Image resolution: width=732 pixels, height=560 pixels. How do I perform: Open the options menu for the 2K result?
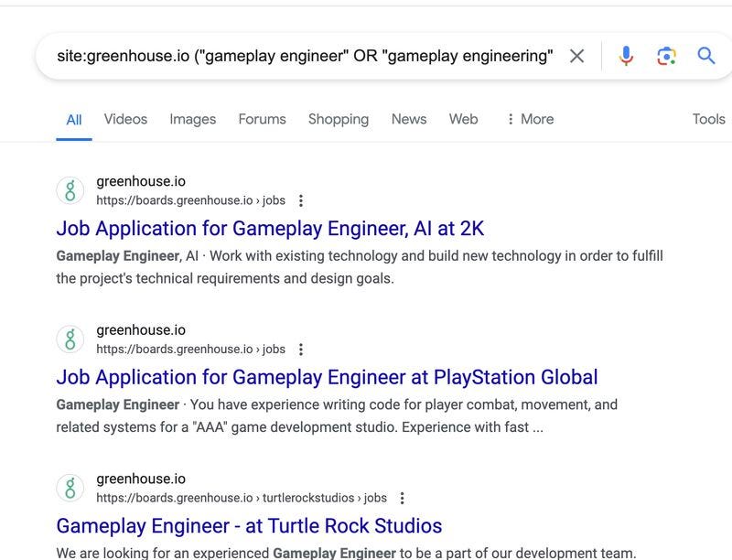coord(301,200)
